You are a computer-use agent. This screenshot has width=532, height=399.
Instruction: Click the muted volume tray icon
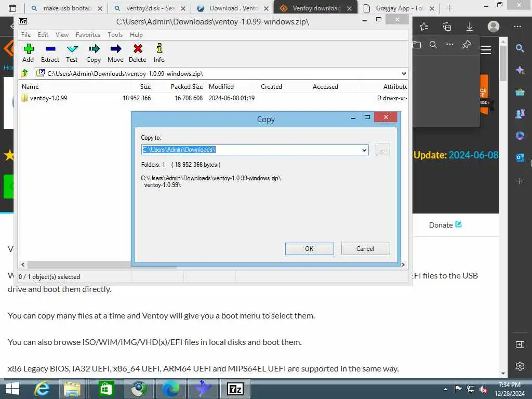tap(483, 389)
